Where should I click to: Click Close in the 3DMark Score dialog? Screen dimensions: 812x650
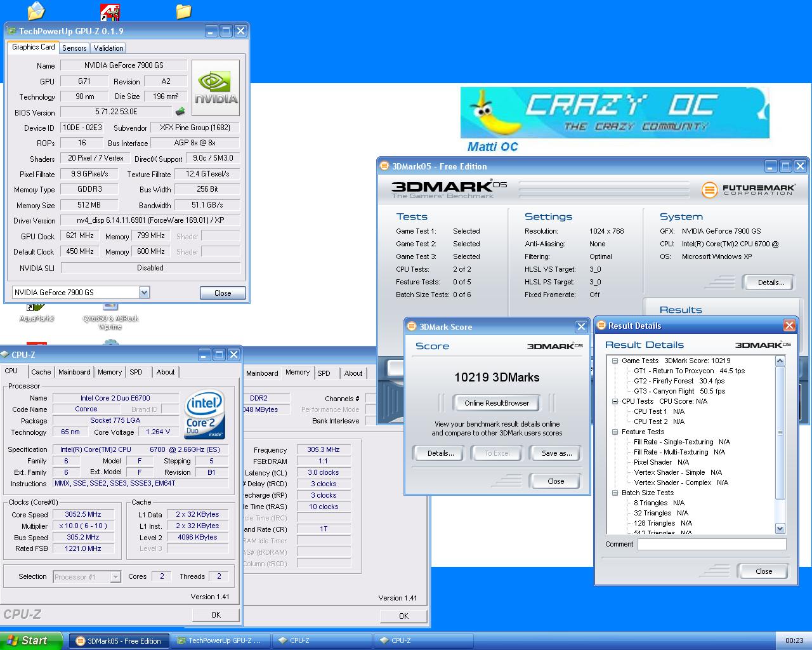[x=556, y=481]
